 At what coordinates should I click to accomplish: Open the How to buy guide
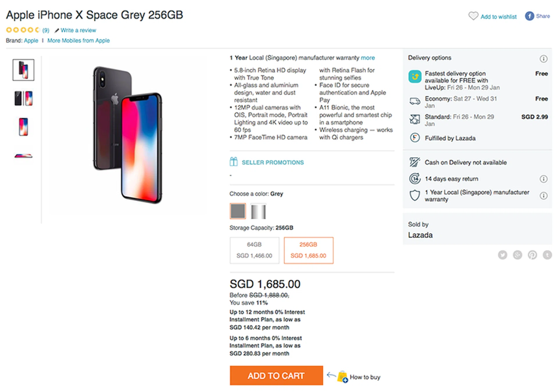(x=365, y=377)
